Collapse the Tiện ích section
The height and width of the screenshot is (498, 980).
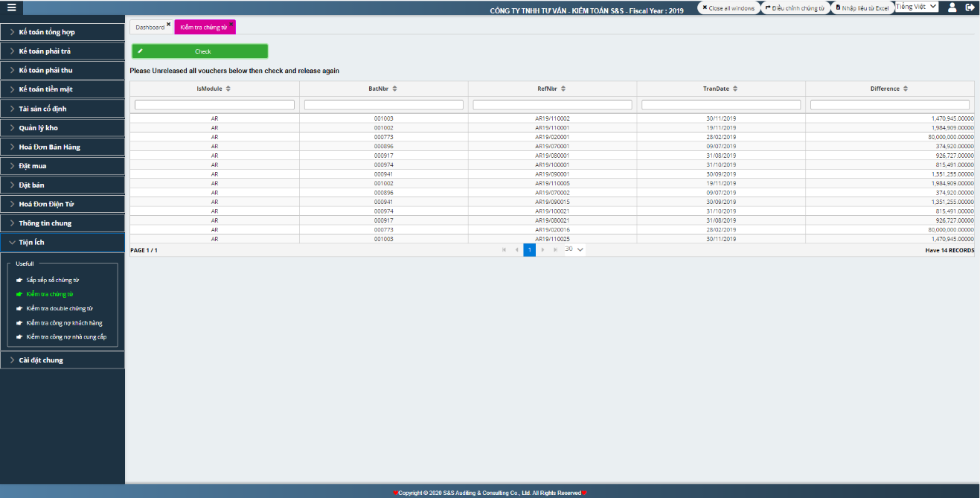click(63, 242)
